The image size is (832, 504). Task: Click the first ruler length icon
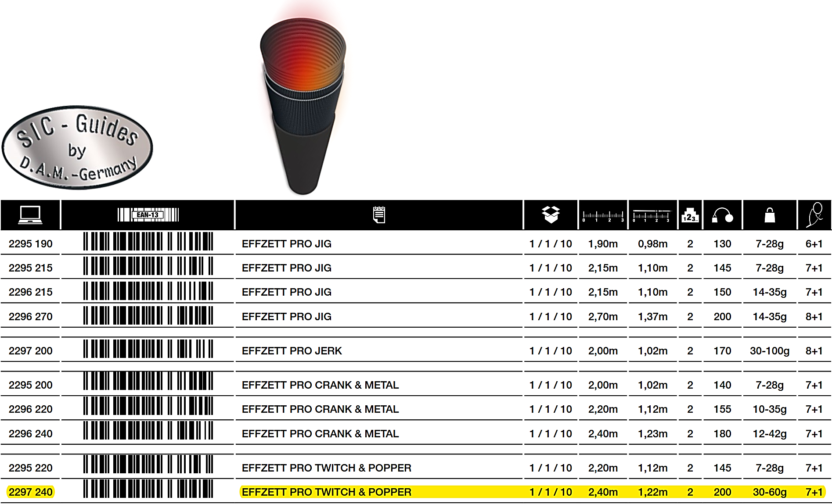coord(603,215)
